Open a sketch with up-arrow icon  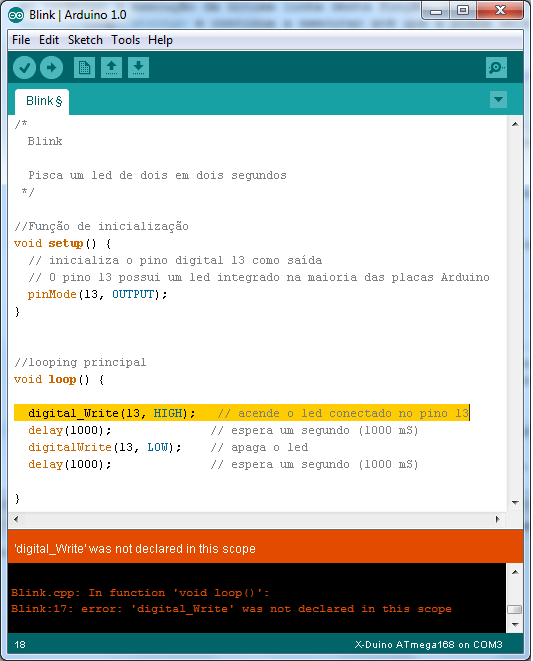(111, 67)
